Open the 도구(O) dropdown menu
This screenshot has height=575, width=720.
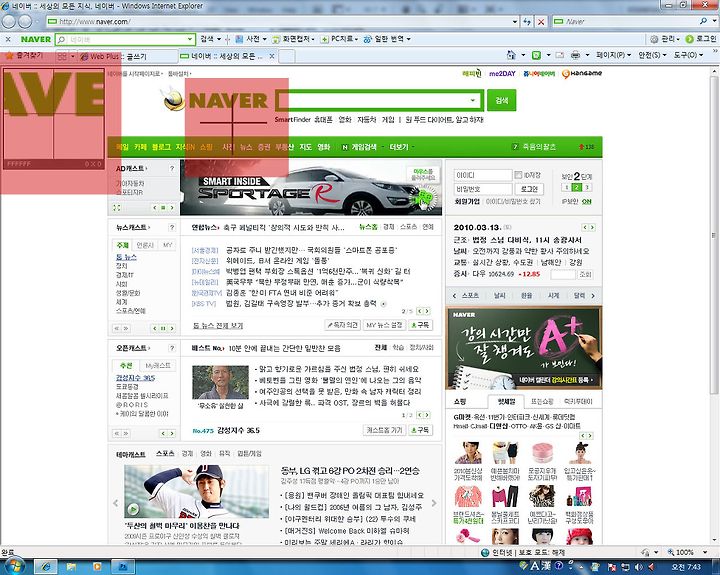coord(688,55)
